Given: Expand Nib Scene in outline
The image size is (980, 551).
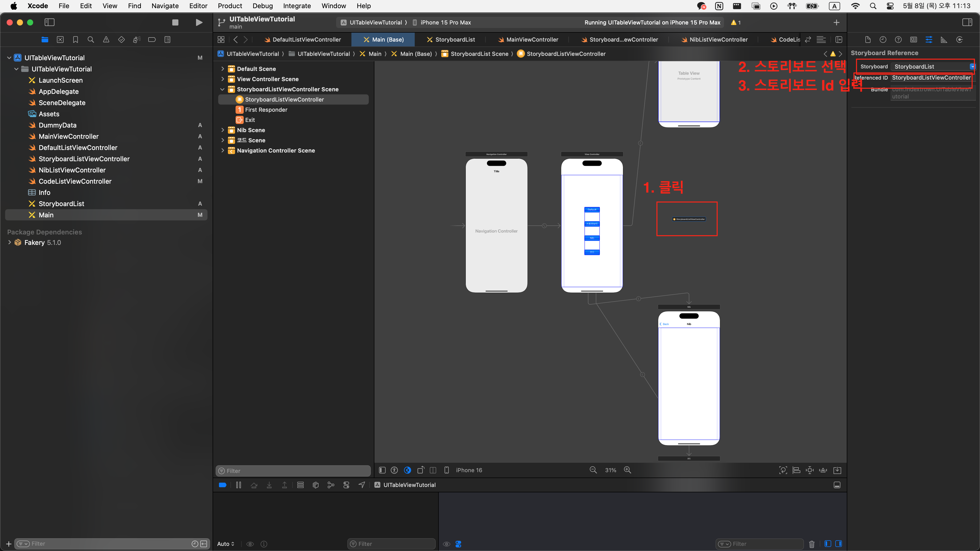Looking at the screenshot, I should tap(223, 130).
